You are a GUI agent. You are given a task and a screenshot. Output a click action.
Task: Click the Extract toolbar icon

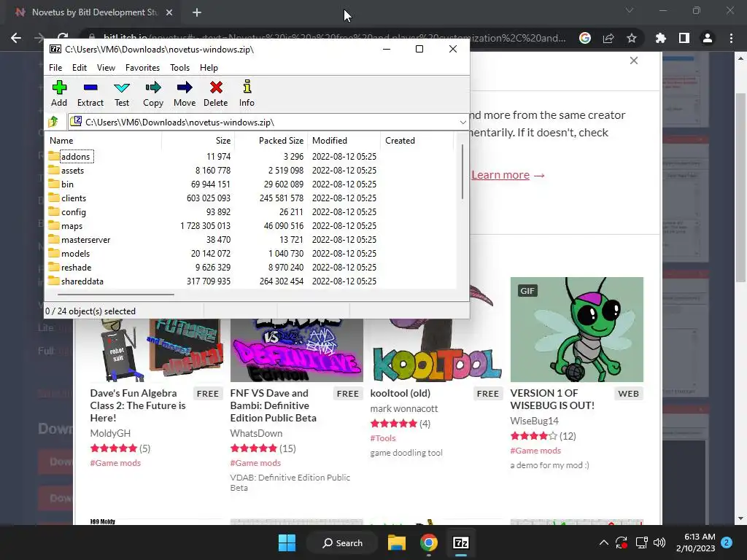point(90,93)
